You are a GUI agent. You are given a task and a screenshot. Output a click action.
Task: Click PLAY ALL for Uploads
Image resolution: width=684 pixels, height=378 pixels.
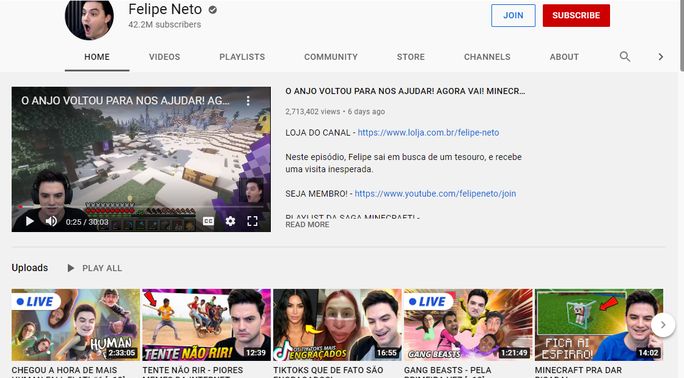pyautogui.click(x=102, y=268)
